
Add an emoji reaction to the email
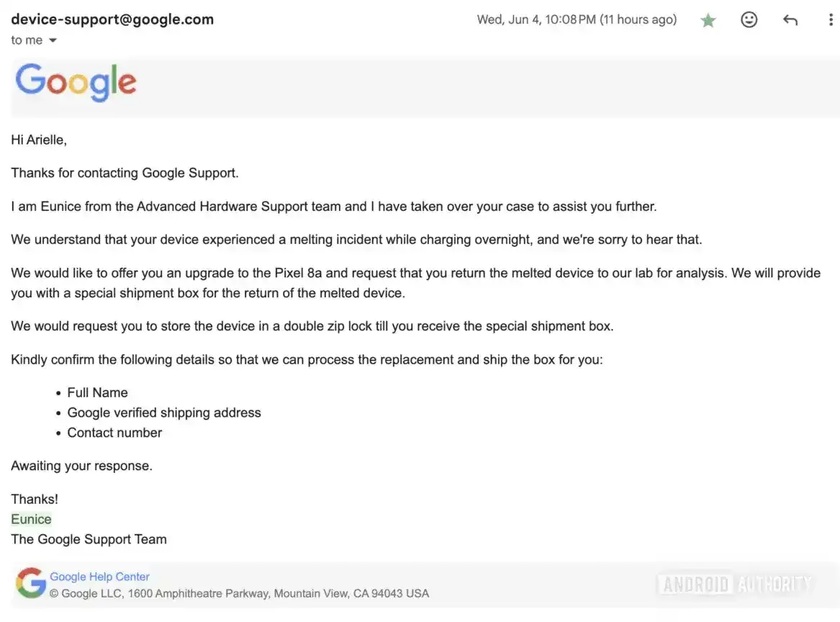(749, 20)
